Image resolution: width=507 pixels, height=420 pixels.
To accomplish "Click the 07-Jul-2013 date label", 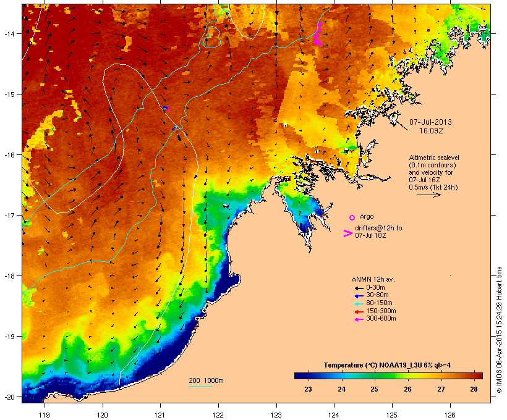I will tap(431, 122).
